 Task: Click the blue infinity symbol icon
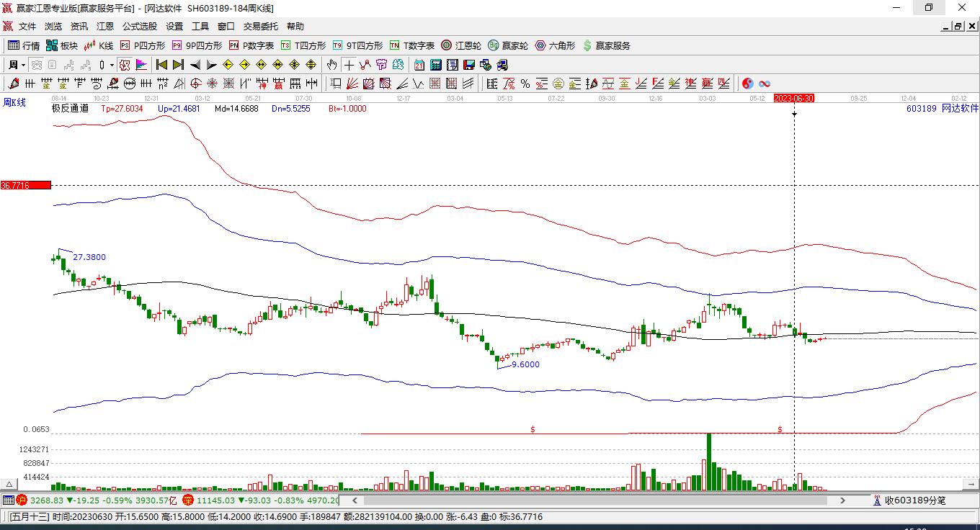(x=765, y=84)
